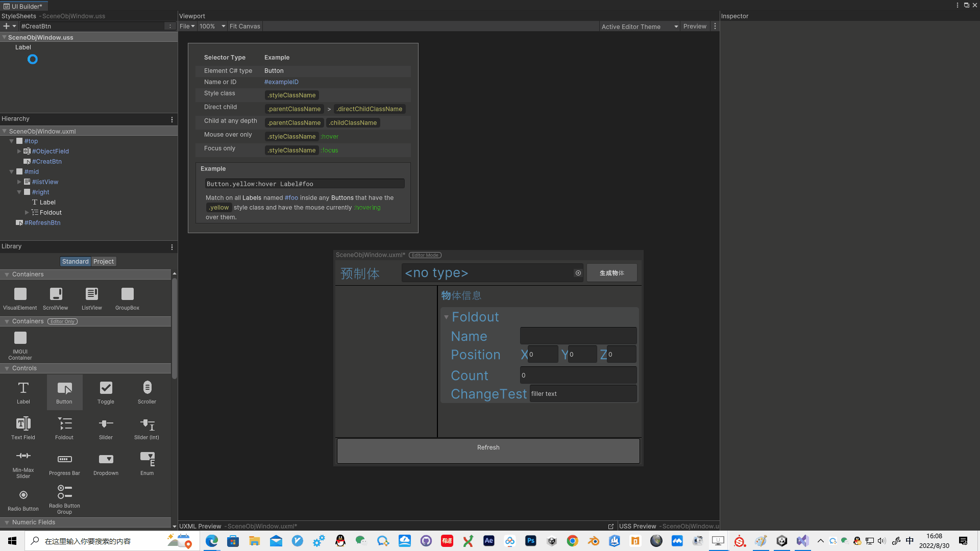Select the Button control in the Library
Image resolution: width=980 pixels, height=551 pixels.
click(64, 392)
